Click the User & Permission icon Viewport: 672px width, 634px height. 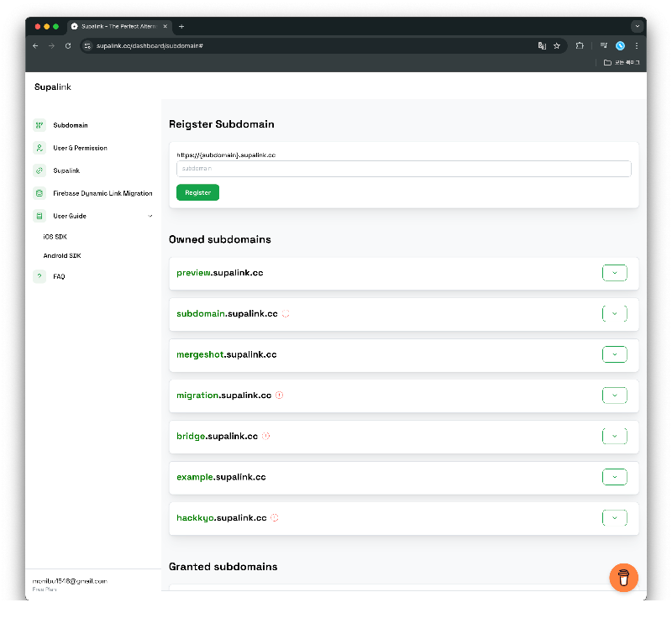(39, 148)
